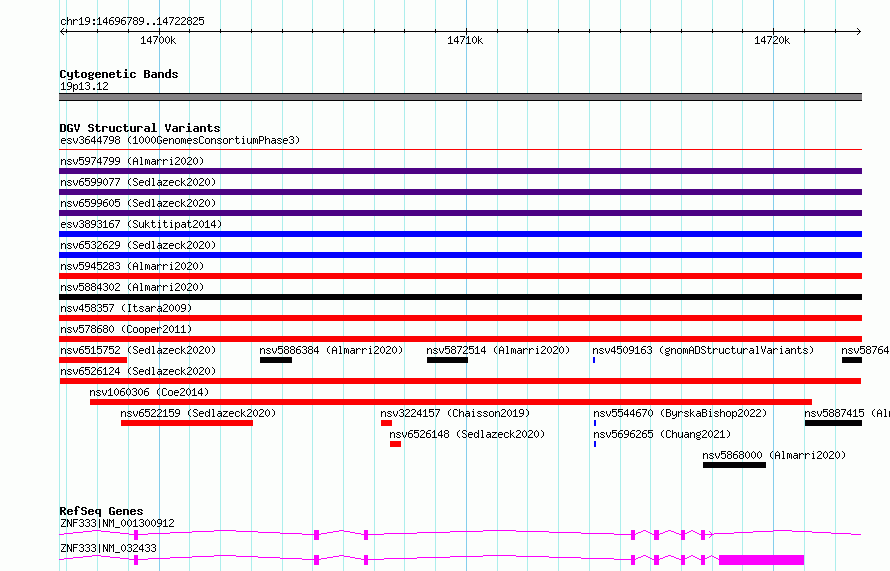Open the nsv5544670 (ByrskaBishop2022) label
Viewport: 890px width, 571px height.
pos(680,413)
